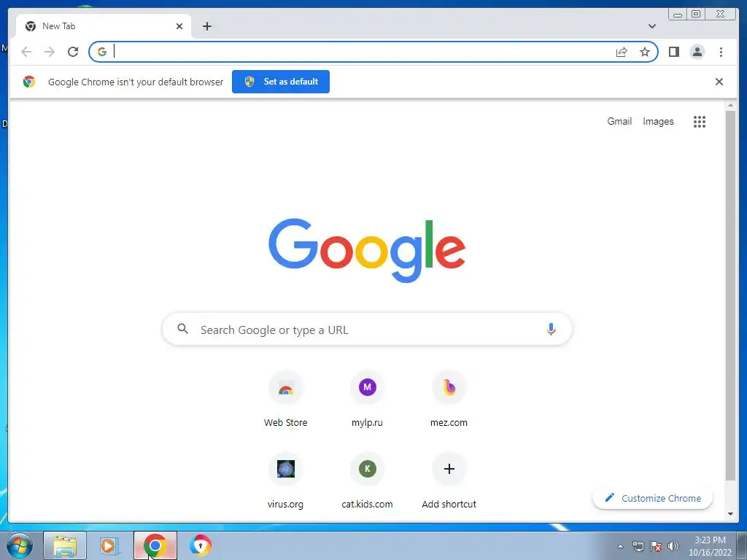The width and height of the screenshot is (747, 560).
Task: Open the volume speaker tray icon
Action: 673,546
